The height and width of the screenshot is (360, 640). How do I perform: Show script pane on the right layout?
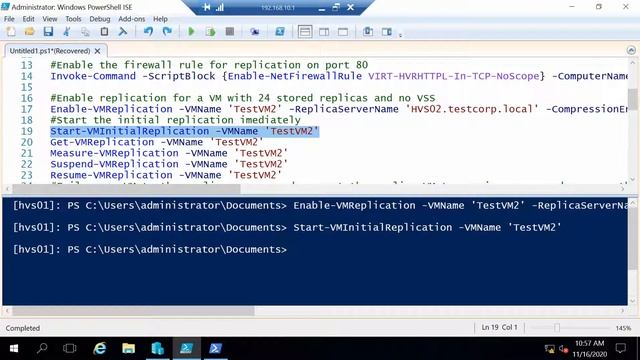pyautogui.click(x=324, y=31)
